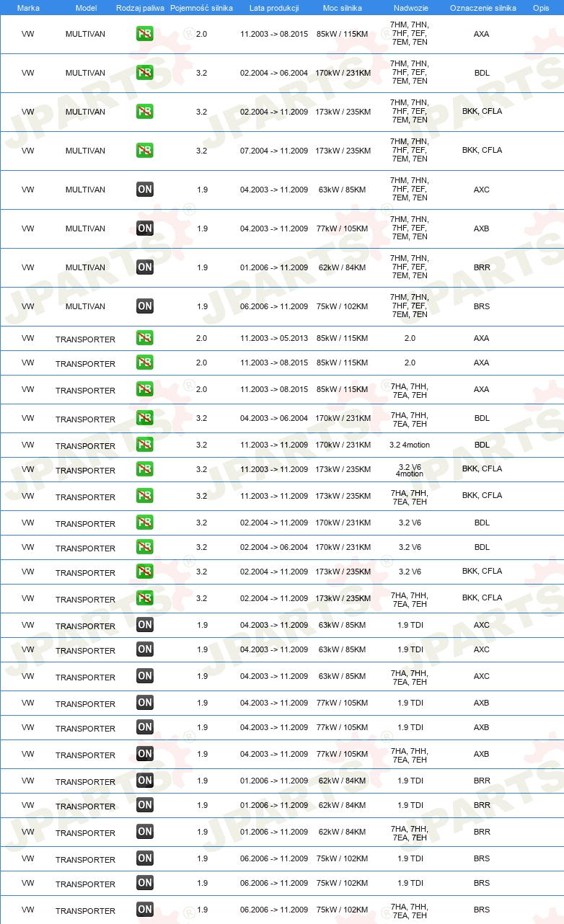Click diesel icon in Transporter BRR 7HA, 7HH row
564x924 pixels.
pos(145,832)
